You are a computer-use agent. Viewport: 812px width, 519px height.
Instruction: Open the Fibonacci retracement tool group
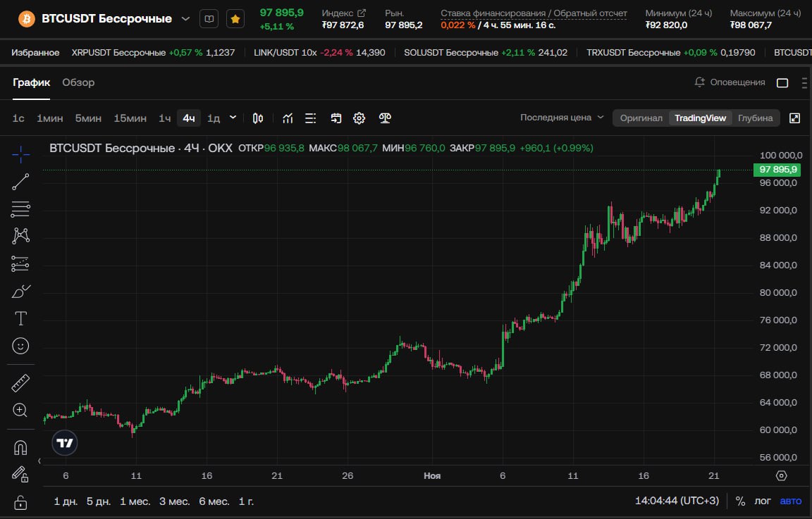pyautogui.click(x=20, y=209)
